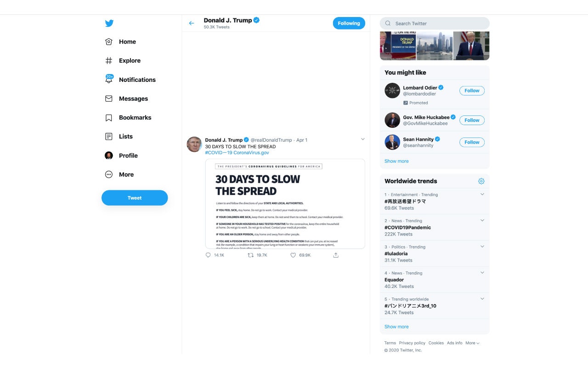The height and width of the screenshot is (368, 588).
Task: Follow Gov. Mike Huckabee
Action: coord(472,120)
